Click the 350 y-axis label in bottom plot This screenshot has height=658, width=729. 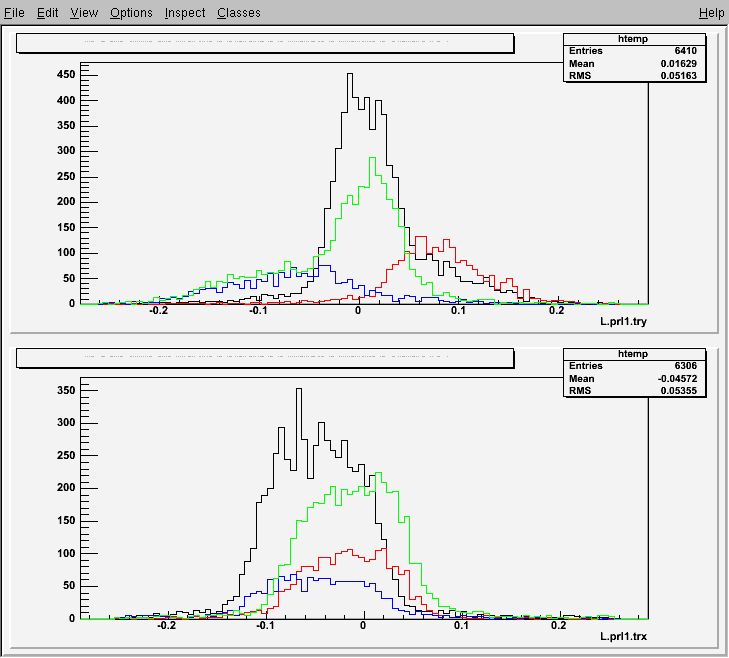point(66,390)
